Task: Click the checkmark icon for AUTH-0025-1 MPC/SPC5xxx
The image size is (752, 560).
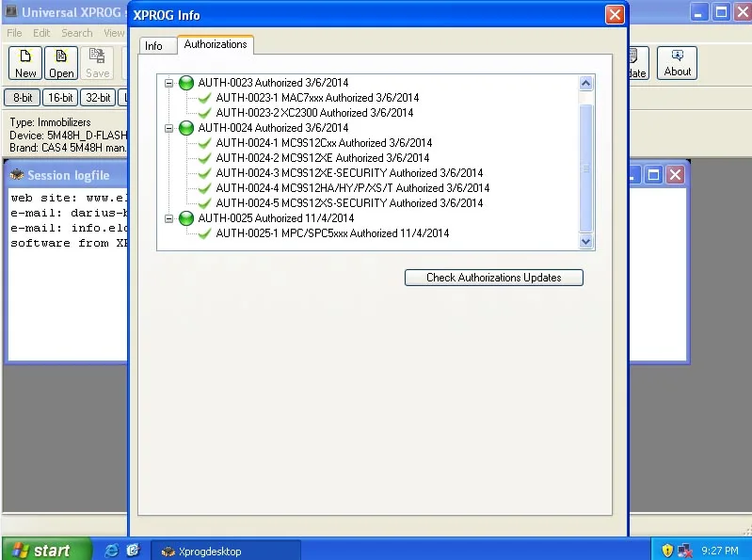Action: [205, 233]
